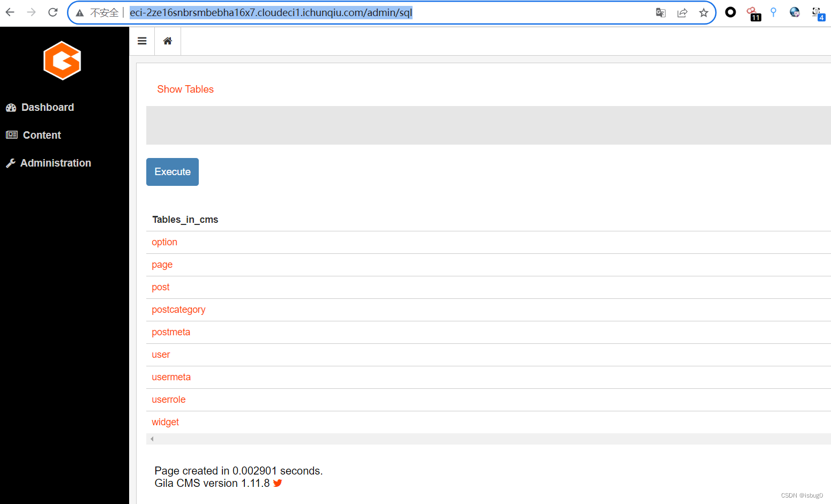Click the Dashboard gauge icon
This screenshot has height=504, width=831.
tap(11, 108)
